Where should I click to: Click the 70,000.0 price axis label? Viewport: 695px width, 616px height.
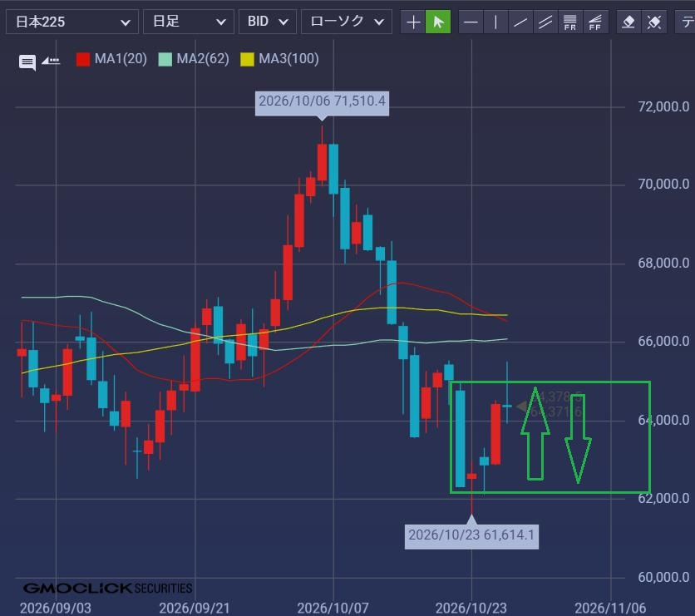(663, 185)
